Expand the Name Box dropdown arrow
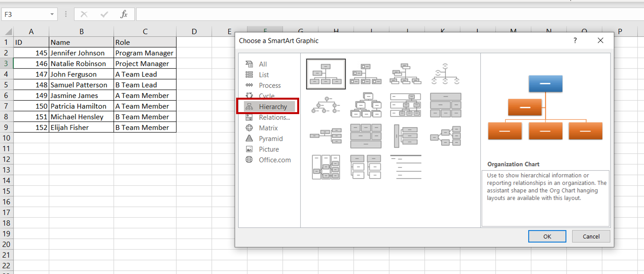The width and height of the screenshot is (644, 274). pyautogui.click(x=52, y=14)
